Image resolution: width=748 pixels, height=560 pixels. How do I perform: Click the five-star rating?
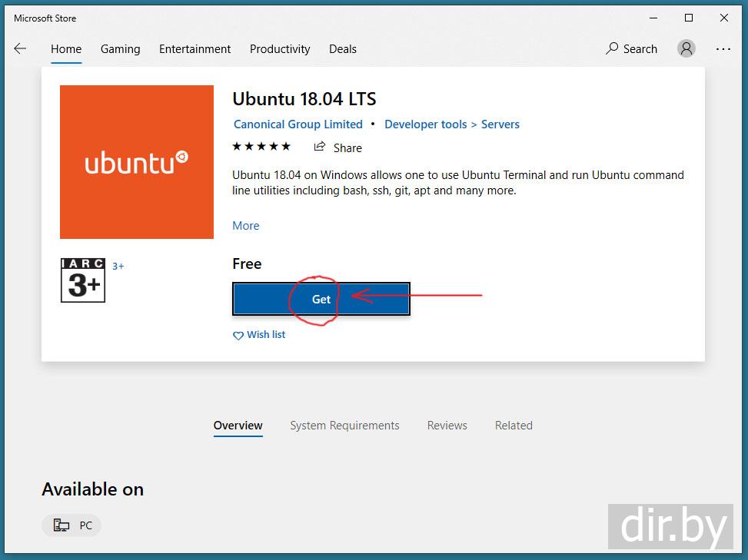point(261,146)
